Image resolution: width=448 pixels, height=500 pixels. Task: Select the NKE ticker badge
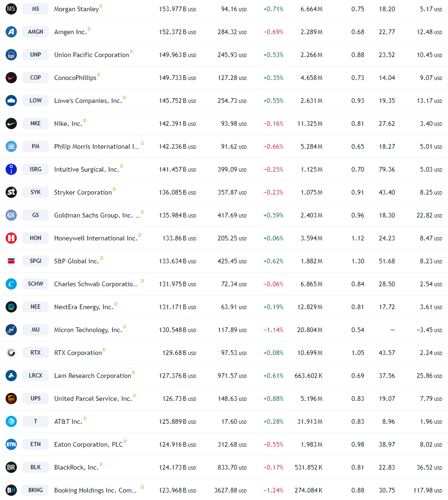(x=36, y=124)
